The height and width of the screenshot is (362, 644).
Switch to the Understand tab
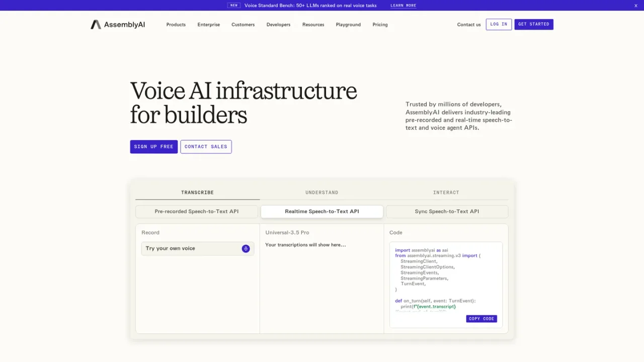tap(322, 193)
